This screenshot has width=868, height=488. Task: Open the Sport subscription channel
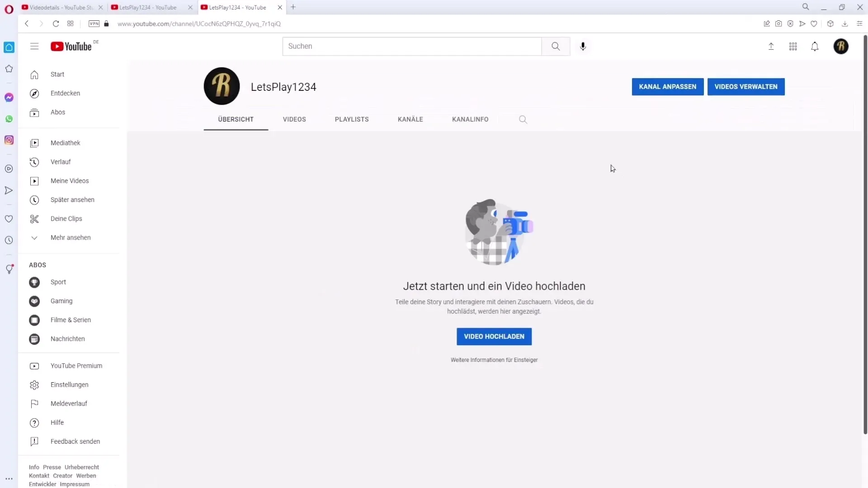point(58,282)
